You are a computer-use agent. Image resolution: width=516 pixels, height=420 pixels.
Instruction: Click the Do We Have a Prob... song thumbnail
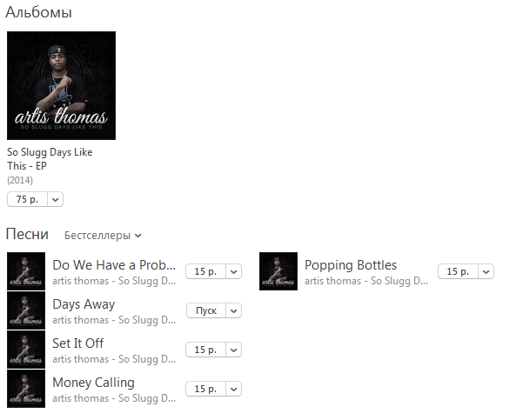(x=26, y=271)
